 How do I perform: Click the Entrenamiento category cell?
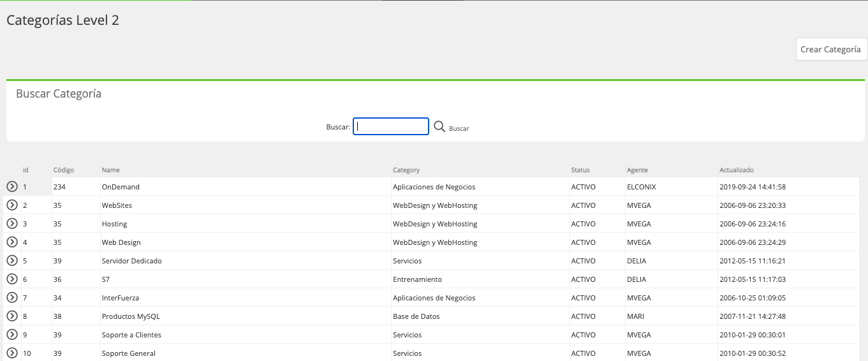481,279
